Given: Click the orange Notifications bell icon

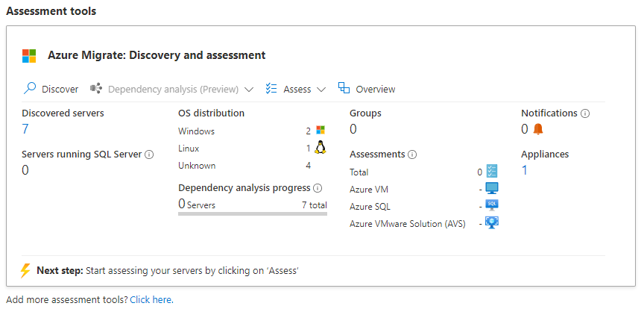Looking at the screenshot, I should click(x=538, y=129).
